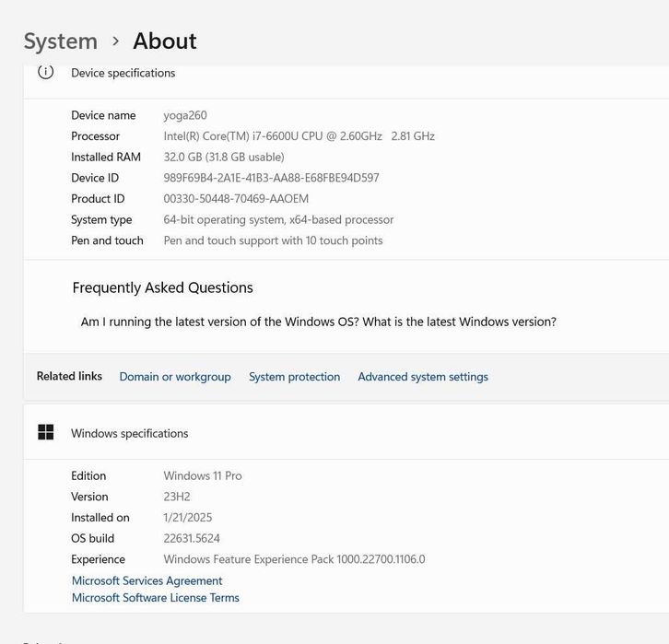Click the Frequently Asked Questions heading
The height and width of the screenshot is (644, 669).
162,287
